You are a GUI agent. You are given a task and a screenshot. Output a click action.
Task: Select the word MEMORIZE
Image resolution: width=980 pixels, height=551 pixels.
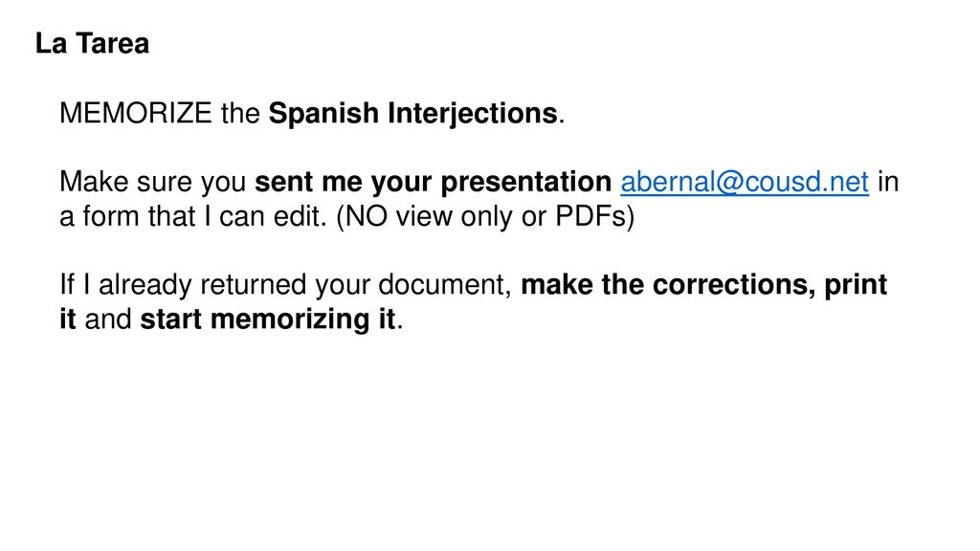point(136,114)
